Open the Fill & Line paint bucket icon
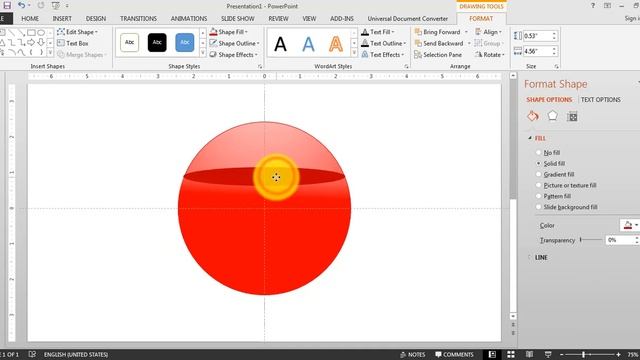 [533, 116]
